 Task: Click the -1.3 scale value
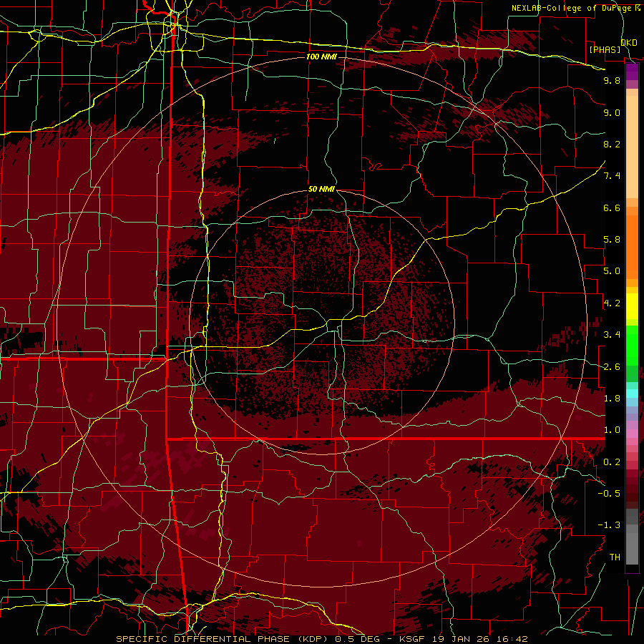(x=609, y=525)
